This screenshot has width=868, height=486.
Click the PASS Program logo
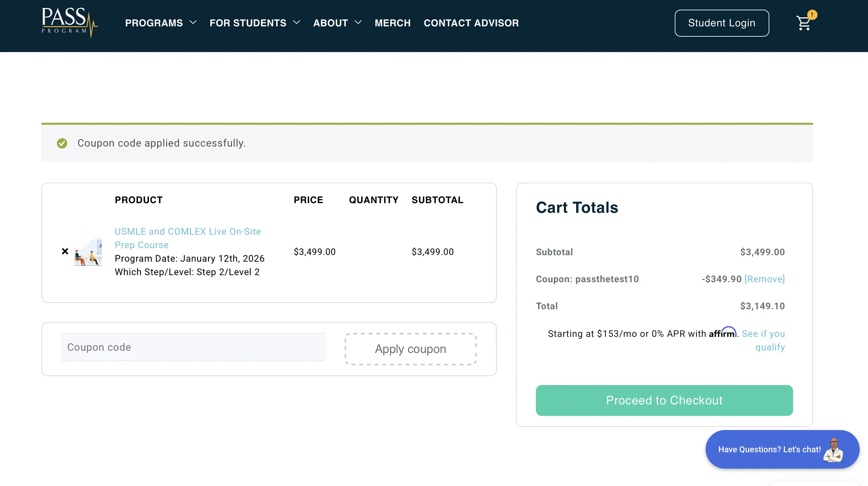tap(70, 22)
